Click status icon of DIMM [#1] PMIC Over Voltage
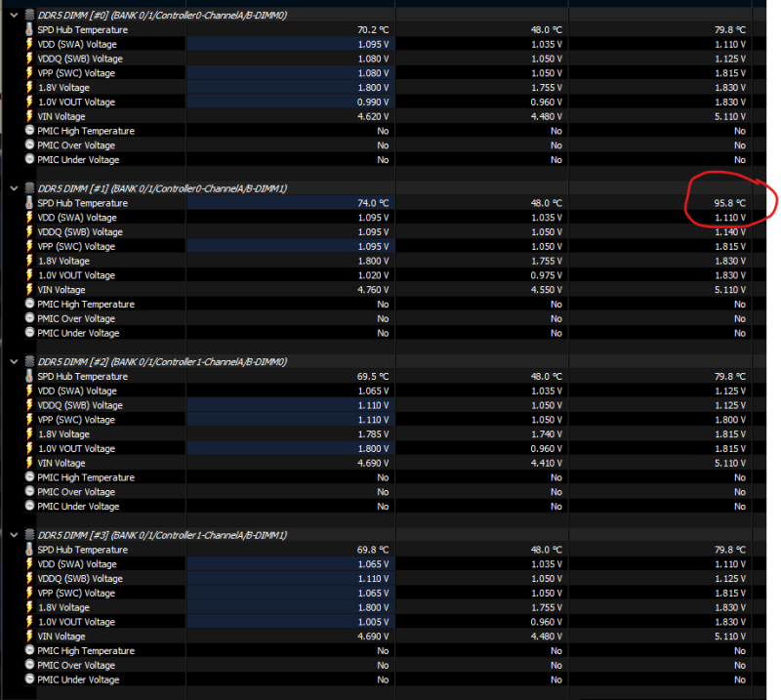Image resolution: width=781 pixels, height=700 pixels. (x=30, y=318)
